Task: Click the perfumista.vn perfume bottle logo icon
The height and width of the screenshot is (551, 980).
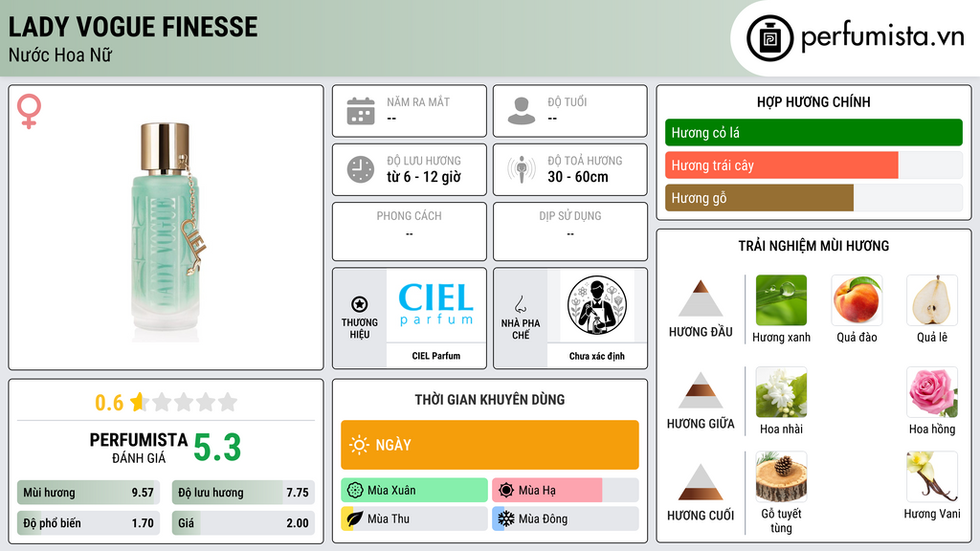Action: point(769,38)
